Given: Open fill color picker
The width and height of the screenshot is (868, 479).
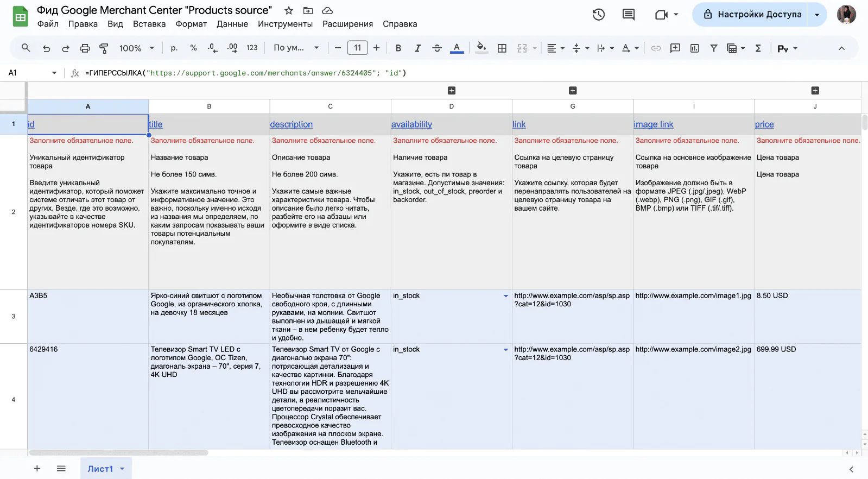Looking at the screenshot, I should pyautogui.click(x=481, y=48).
